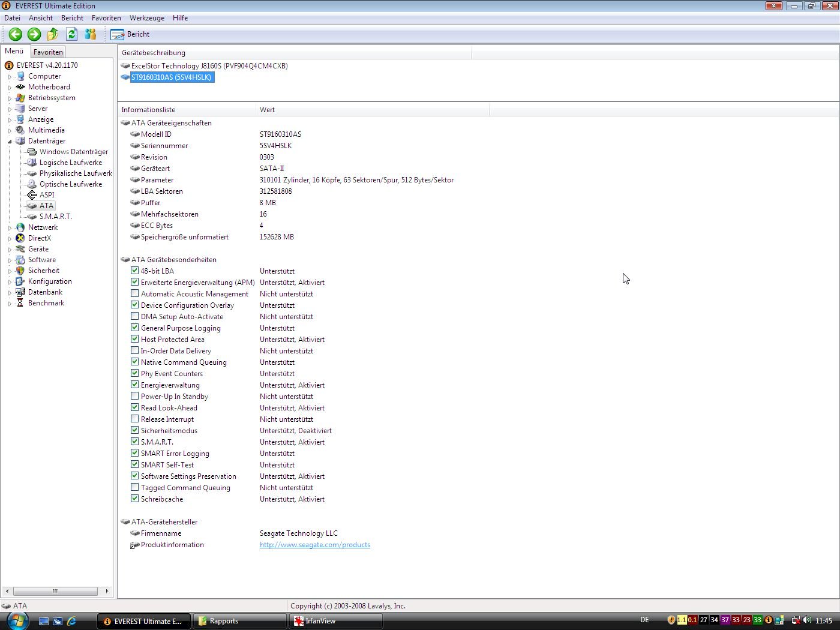The image size is (840, 630).
Task: Open Windows Datenträger in the tree
Action: [x=73, y=152]
